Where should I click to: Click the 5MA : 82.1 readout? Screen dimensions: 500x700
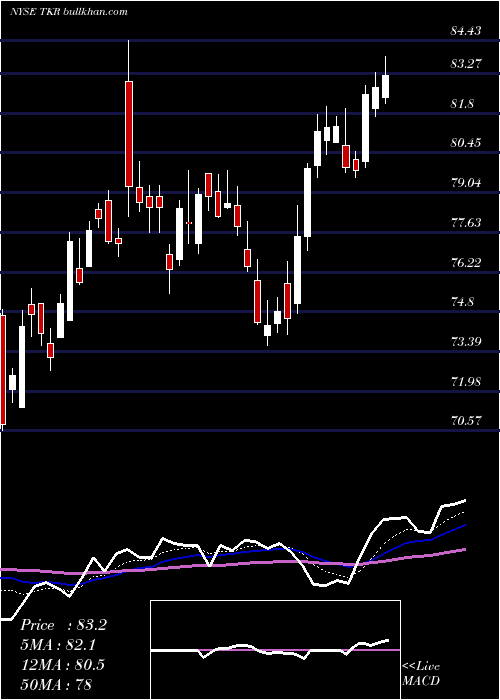click(x=58, y=645)
